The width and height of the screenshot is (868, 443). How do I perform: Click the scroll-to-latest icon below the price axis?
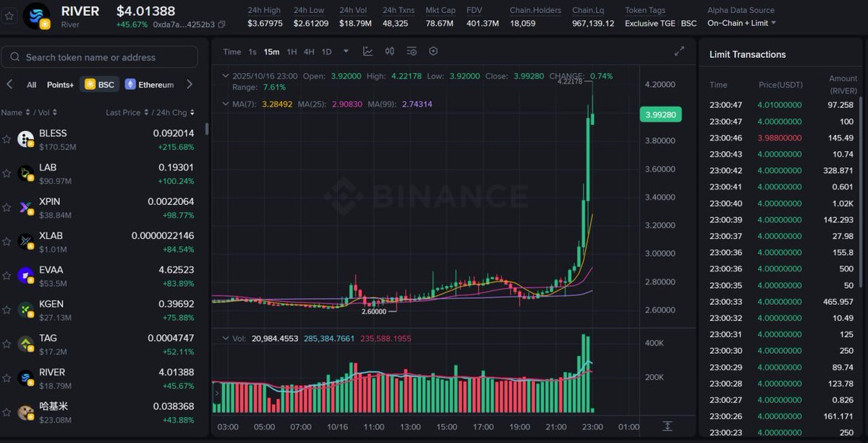tap(667, 426)
